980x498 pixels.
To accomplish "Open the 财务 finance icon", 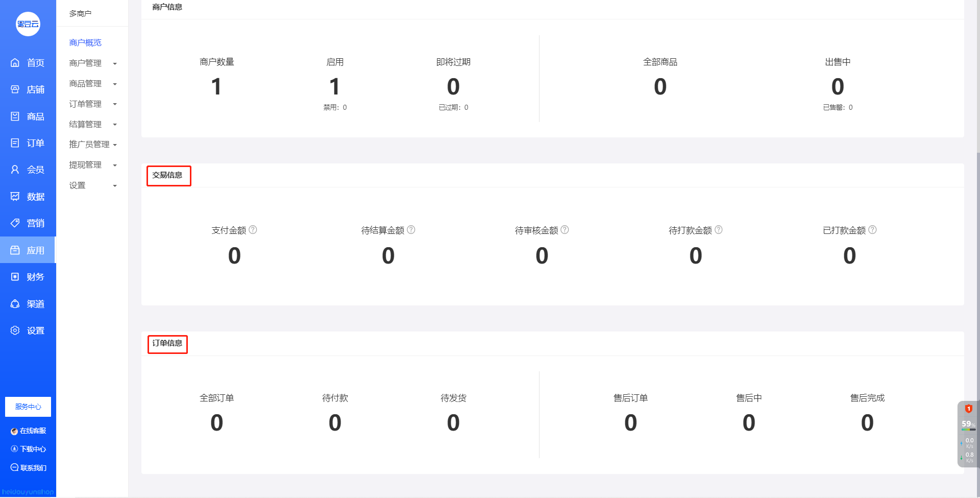I will (15, 277).
